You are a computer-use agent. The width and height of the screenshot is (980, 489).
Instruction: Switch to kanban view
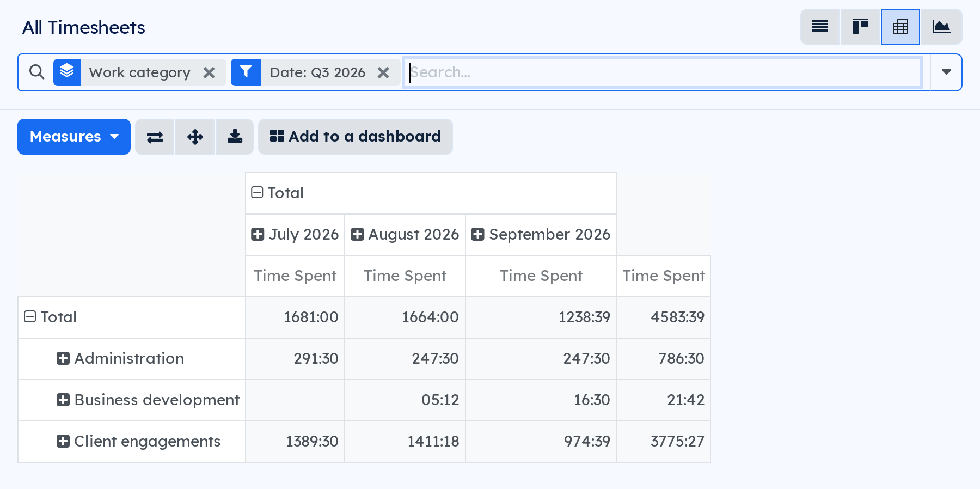(860, 27)
